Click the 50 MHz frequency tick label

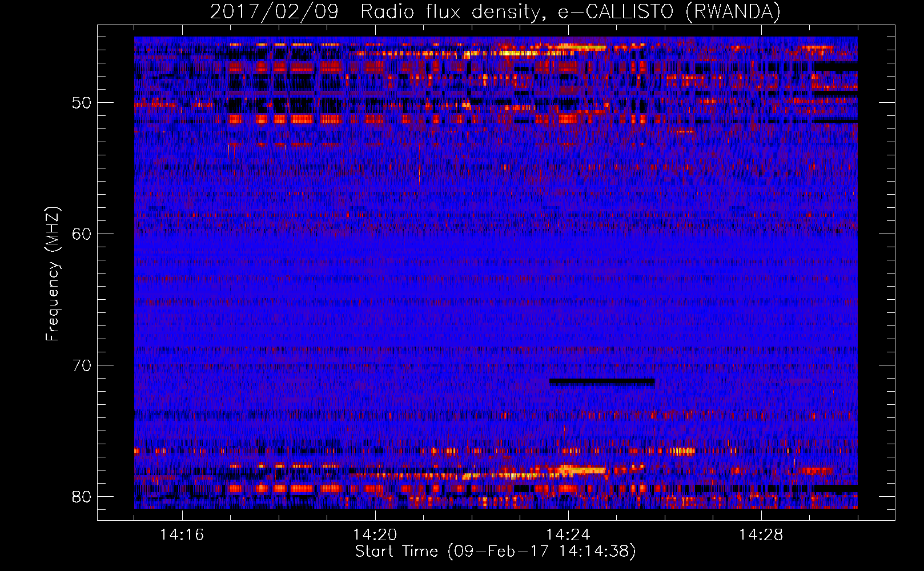click(82, 103)
